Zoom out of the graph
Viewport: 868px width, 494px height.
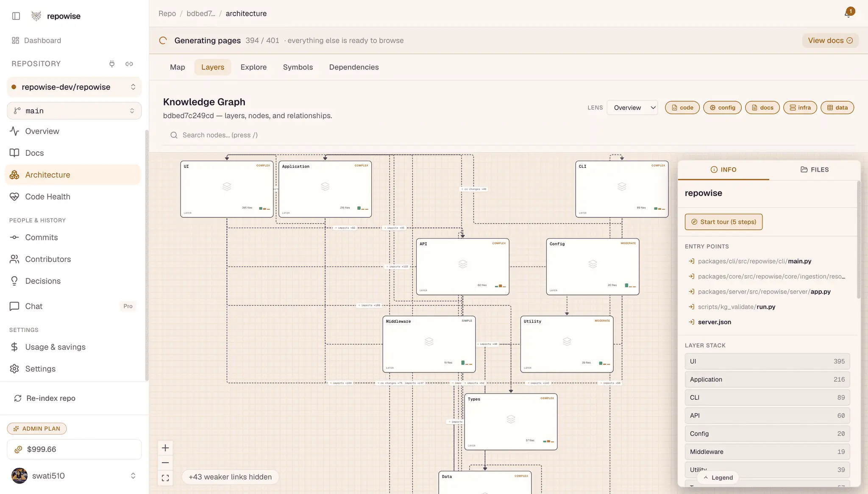click(x=165, y=463)
